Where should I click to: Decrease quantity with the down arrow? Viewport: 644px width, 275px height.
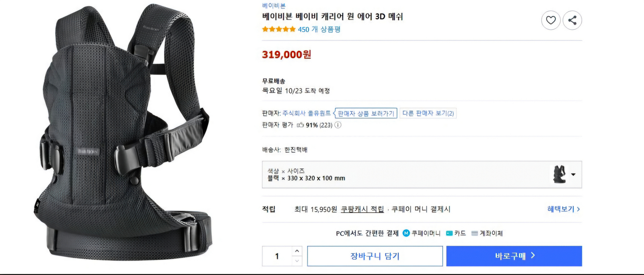(297, 261)
